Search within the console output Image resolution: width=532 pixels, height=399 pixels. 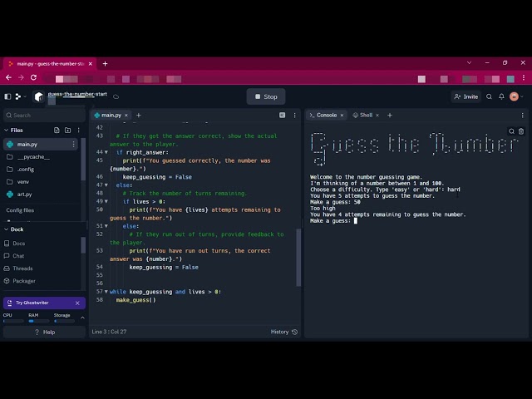pos(512,131)
